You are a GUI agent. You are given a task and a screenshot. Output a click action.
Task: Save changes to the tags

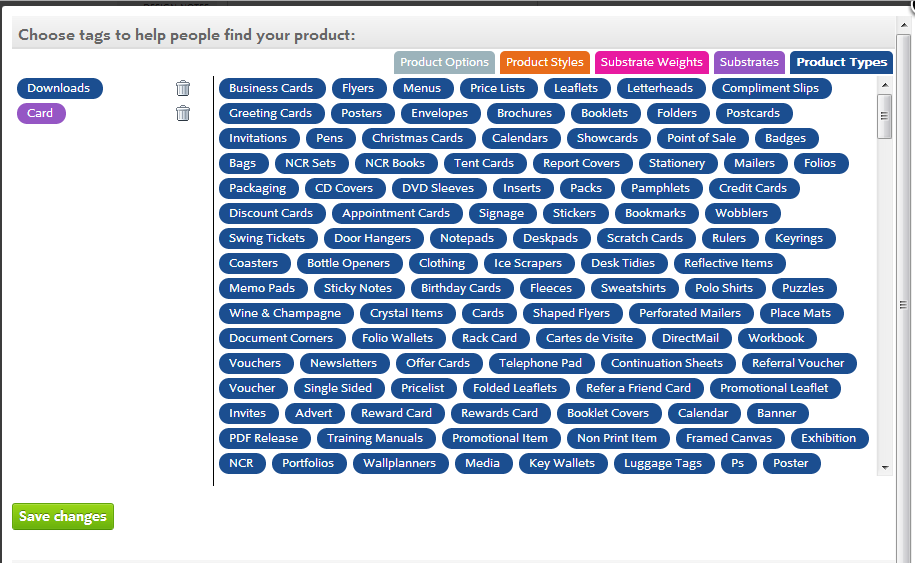[63, 516]
